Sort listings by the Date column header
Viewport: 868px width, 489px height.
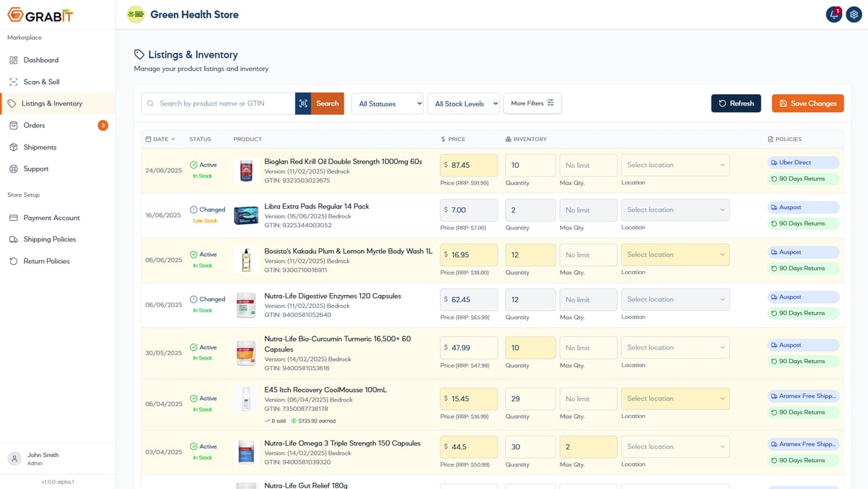(x=160, y=139)
